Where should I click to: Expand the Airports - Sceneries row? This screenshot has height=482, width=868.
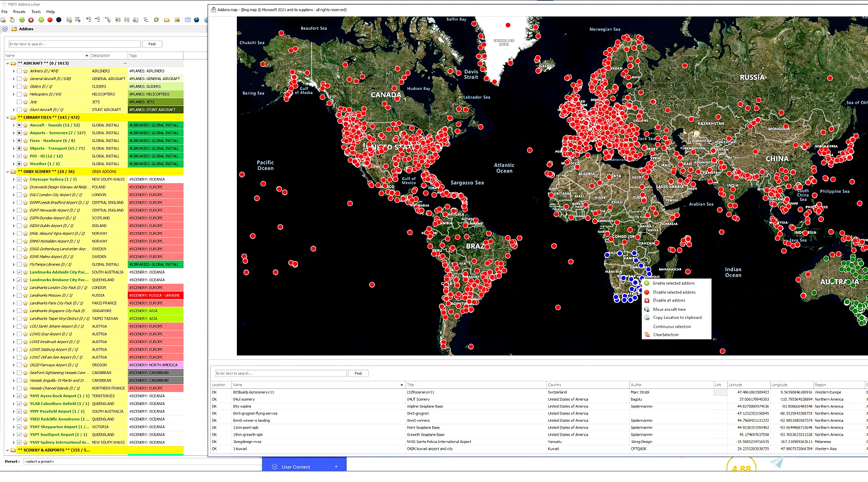tap(13, 133)
